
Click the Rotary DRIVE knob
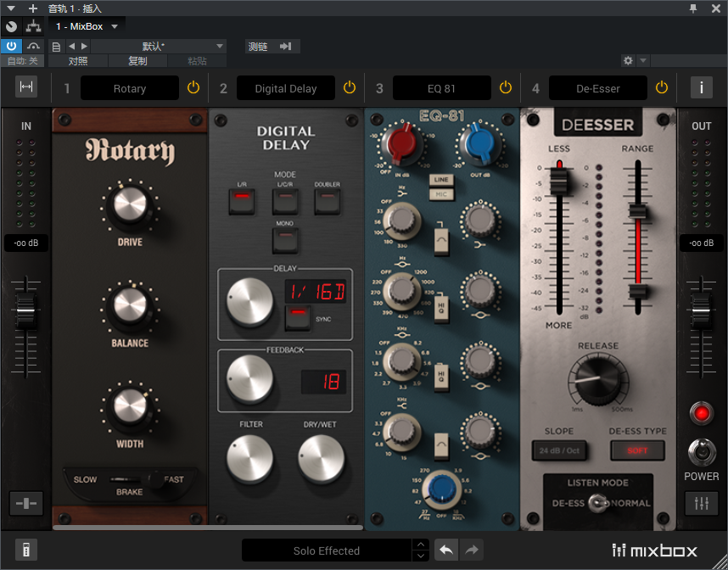pos(130,204)
